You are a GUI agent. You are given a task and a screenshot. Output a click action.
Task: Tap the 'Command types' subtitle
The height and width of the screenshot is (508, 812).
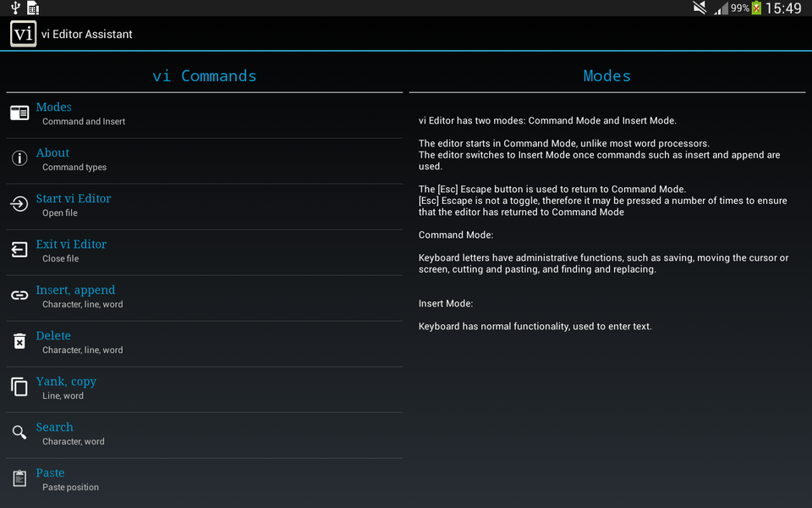pyautogui.click(x=74, y=167)
